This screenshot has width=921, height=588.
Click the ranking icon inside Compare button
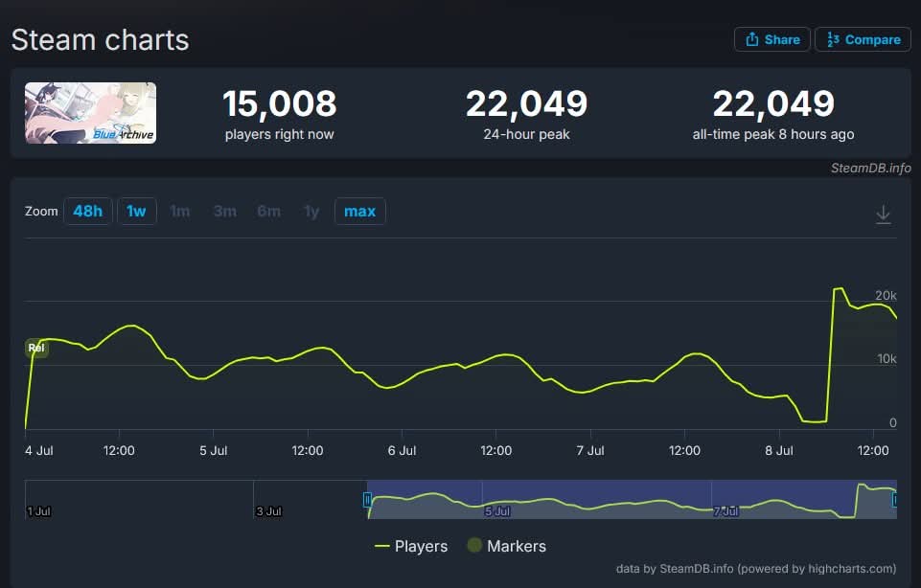click(833, 39)
